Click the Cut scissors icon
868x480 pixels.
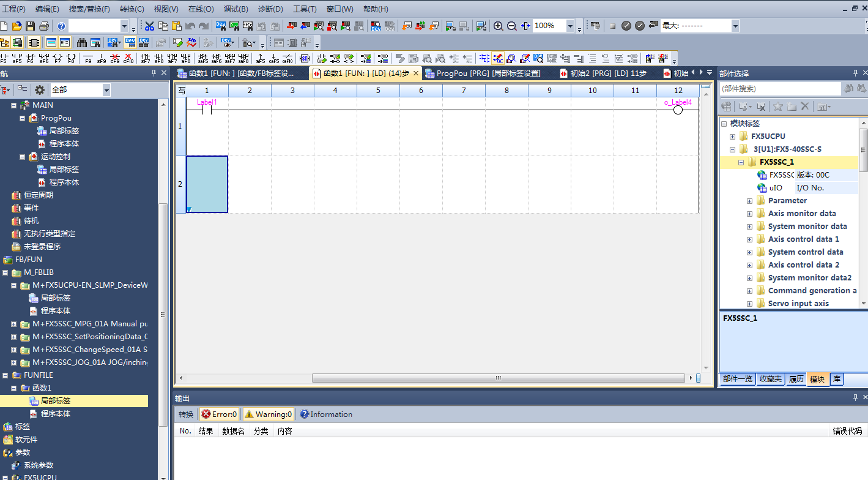tap(149, 26)
